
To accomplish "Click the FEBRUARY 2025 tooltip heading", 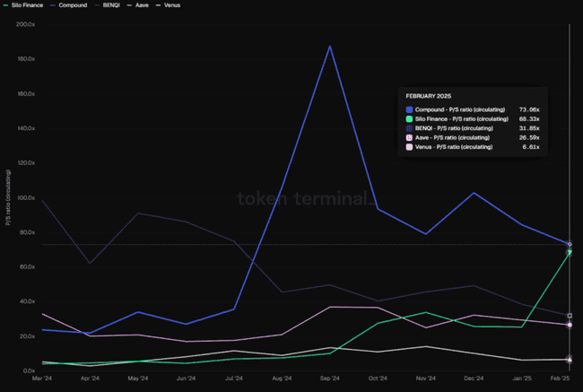I will click(x=430, y=95).
